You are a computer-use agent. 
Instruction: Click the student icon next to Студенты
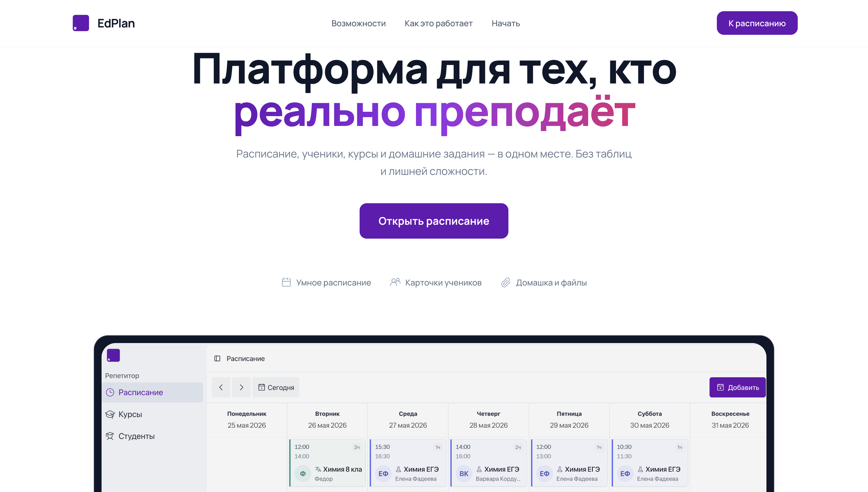tap(110, 436)
